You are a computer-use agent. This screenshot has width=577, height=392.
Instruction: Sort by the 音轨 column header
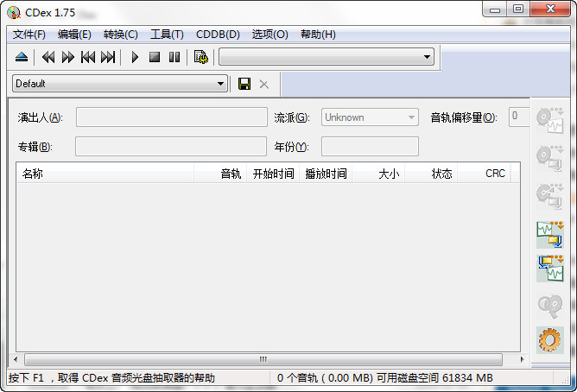click(x=220, y=174)
